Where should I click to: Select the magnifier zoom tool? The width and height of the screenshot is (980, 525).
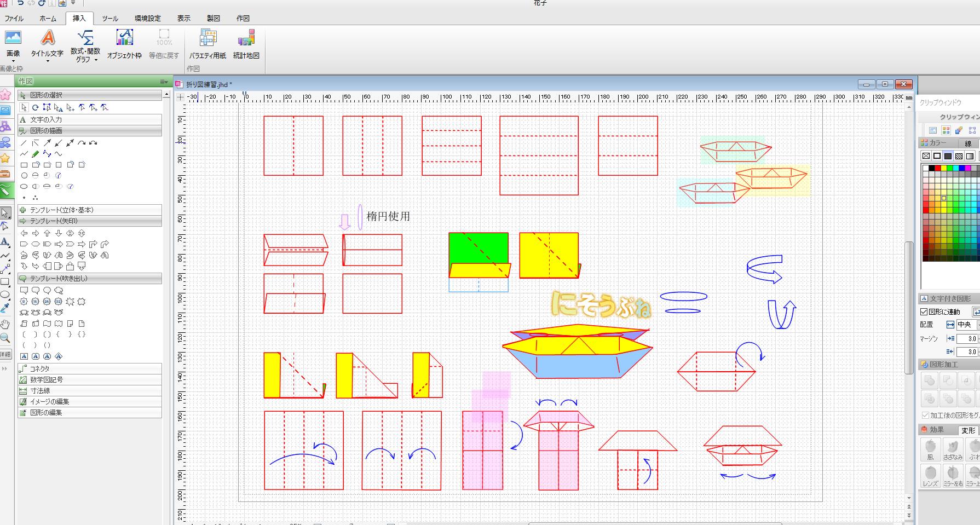point(5,338)
